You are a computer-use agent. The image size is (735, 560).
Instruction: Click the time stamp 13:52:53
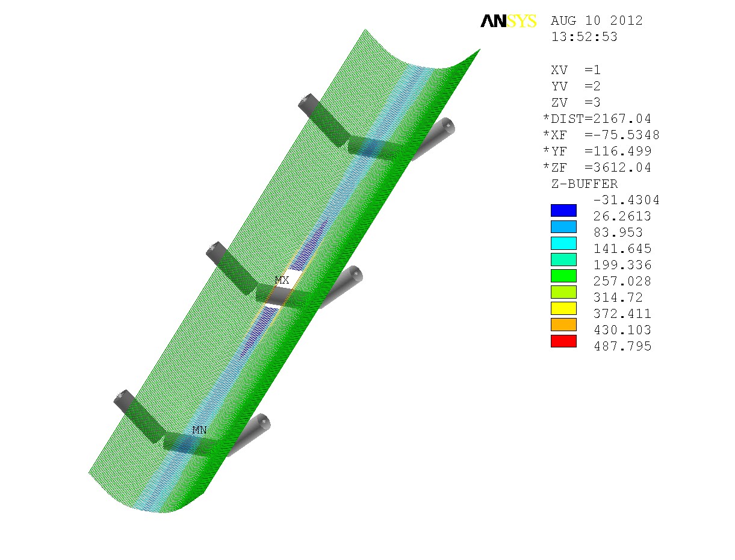(x=585, y=37)
